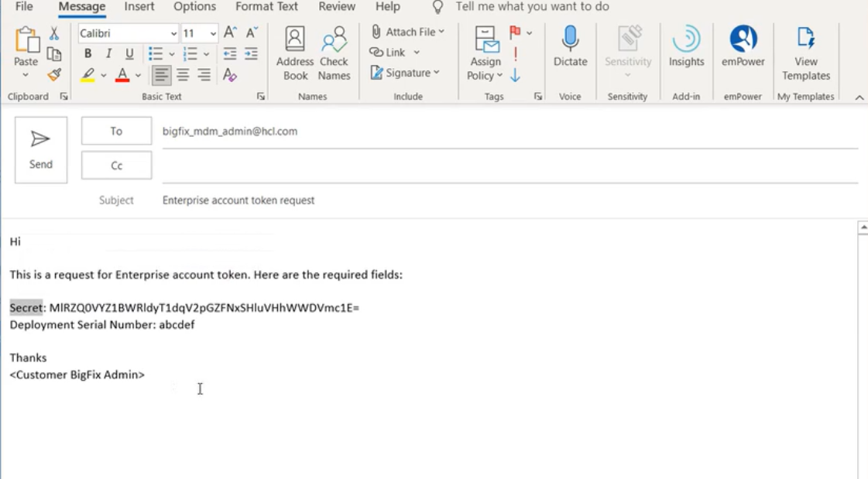Open Assign Policy menu
The width and height of the screenshot is (868, 479).
[485, 53]
